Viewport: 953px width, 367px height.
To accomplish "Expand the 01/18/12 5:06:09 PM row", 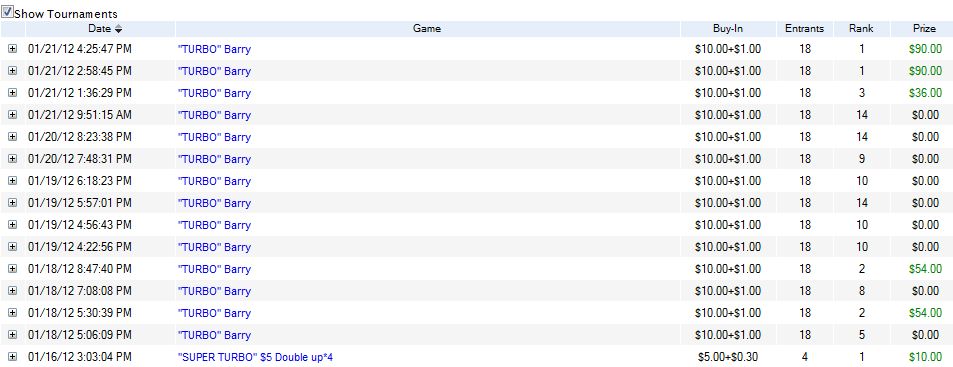I will 13,335.
